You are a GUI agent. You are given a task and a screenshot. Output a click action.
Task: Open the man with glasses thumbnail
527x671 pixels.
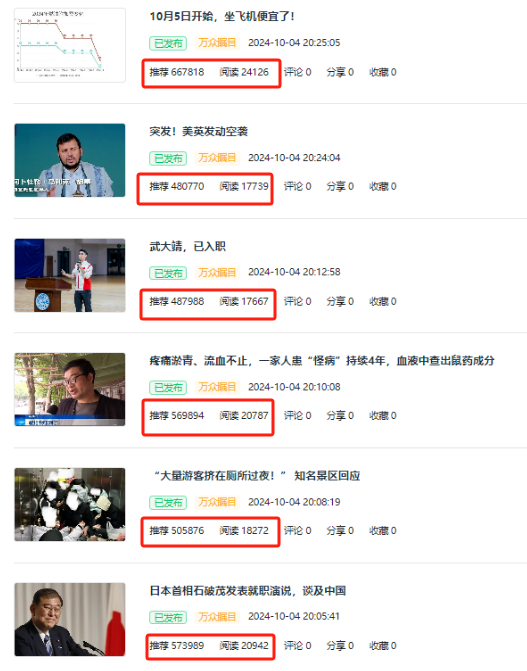(x=70, y=389)
